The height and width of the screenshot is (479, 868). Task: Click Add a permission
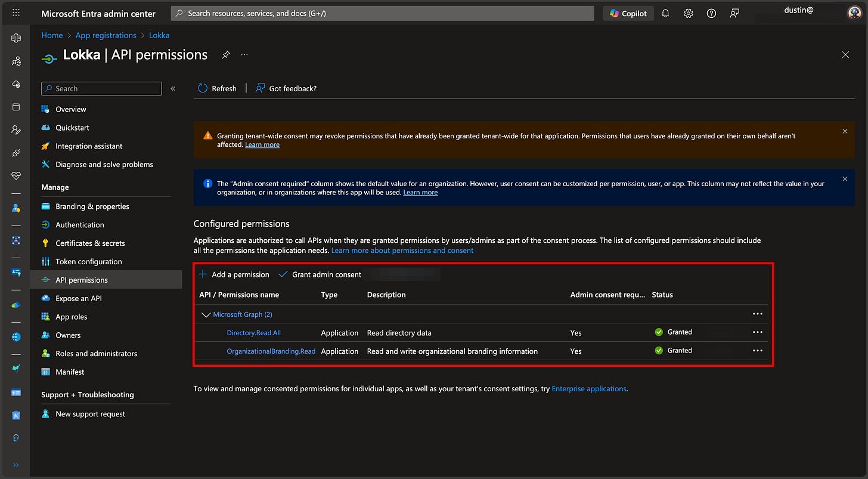tap(234, 274)
